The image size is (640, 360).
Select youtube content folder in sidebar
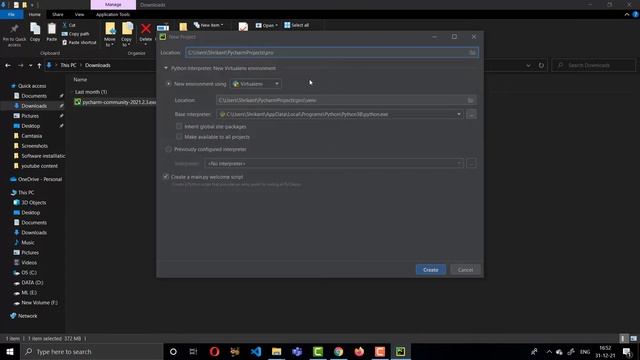(x=39, y=166)
